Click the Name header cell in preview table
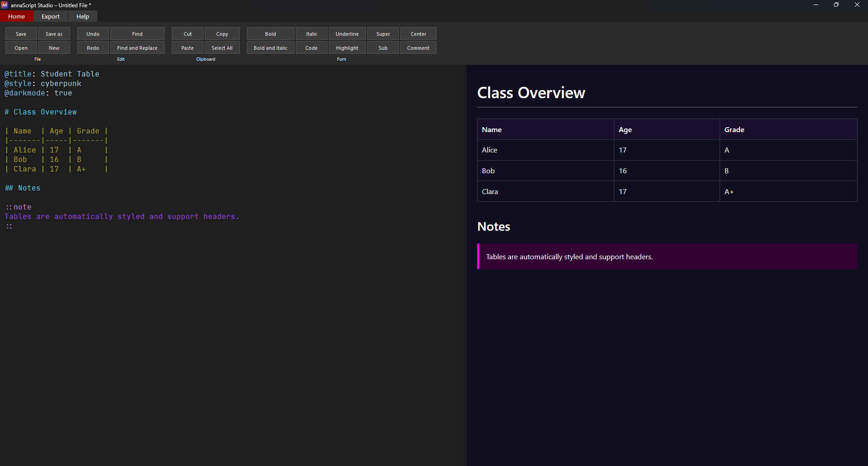 (545, 129)
